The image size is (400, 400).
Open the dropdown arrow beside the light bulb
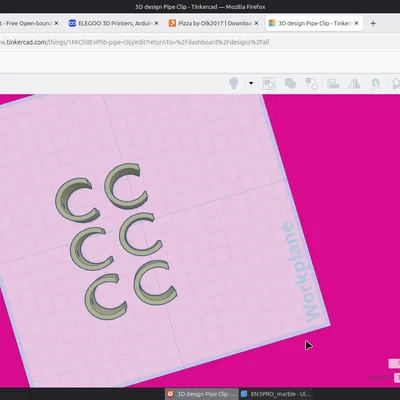pos(251,83)
